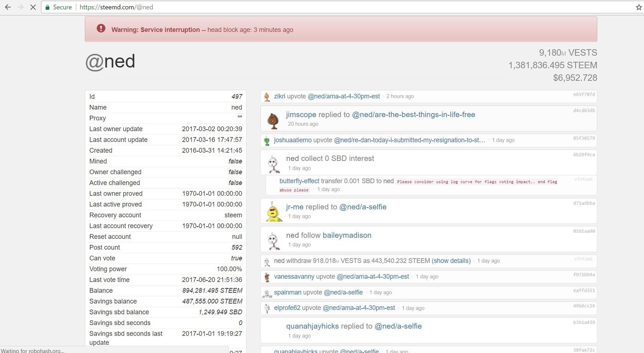The height and width of the screenshot is (353, 644).
Task: Open the @ned/a-selfie post jr-me replied to
Action: pyautogui.click(x=363, y=207)
